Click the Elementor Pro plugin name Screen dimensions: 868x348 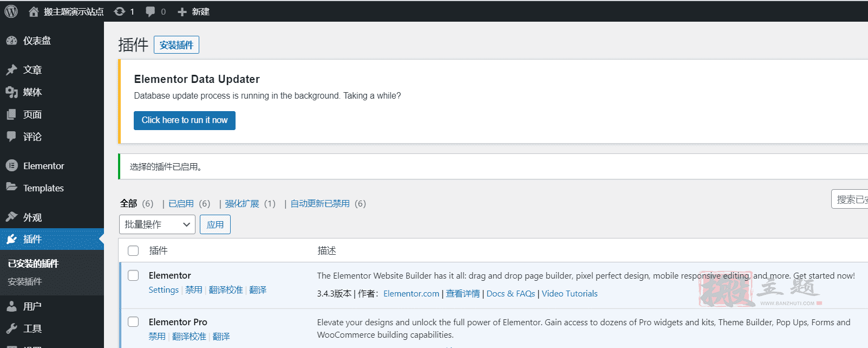[x=178, y=322]
